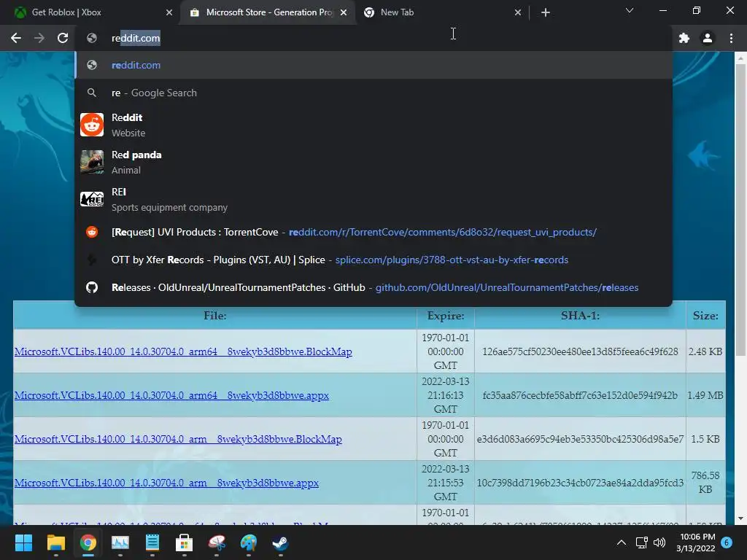The width and height of the screenshot is (747, 560).
Task: Click the 2.48 KB size cell
Action: coord(705,351)
